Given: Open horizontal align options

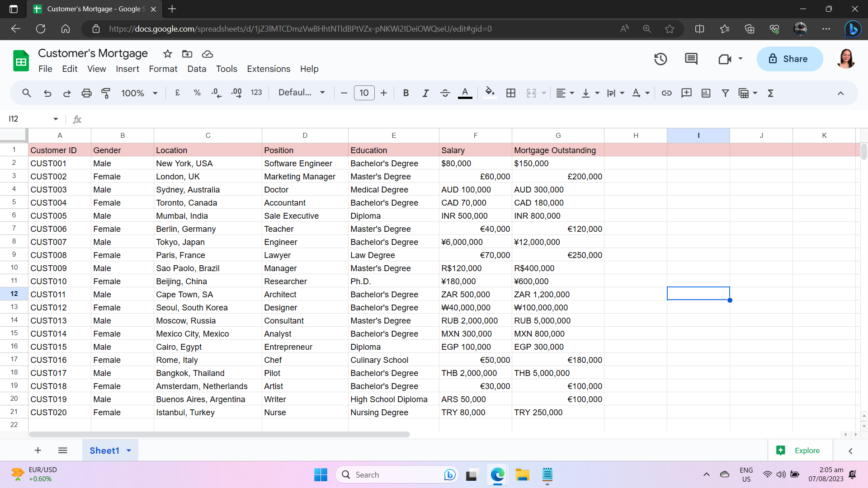Looking at the screenshot, I should [565, 93].
